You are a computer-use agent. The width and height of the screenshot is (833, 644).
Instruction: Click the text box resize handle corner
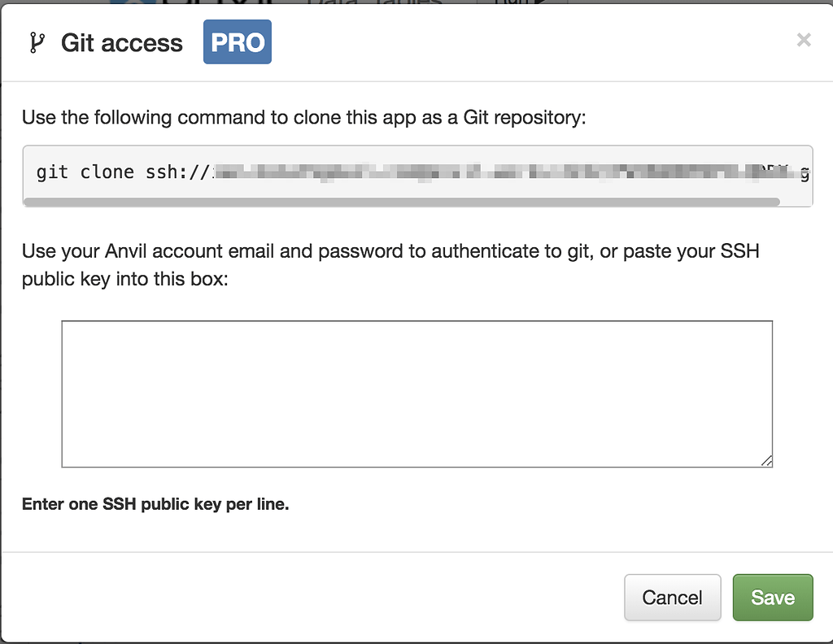(x=766, y=461)
